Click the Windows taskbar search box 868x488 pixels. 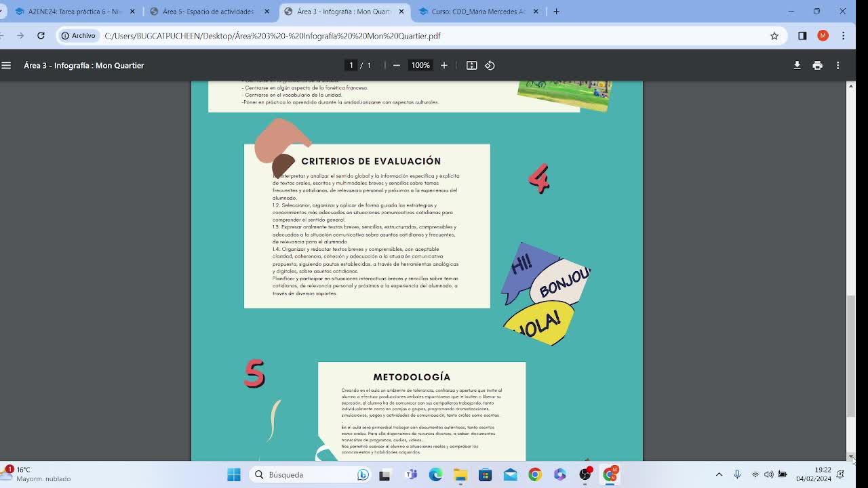310,474
